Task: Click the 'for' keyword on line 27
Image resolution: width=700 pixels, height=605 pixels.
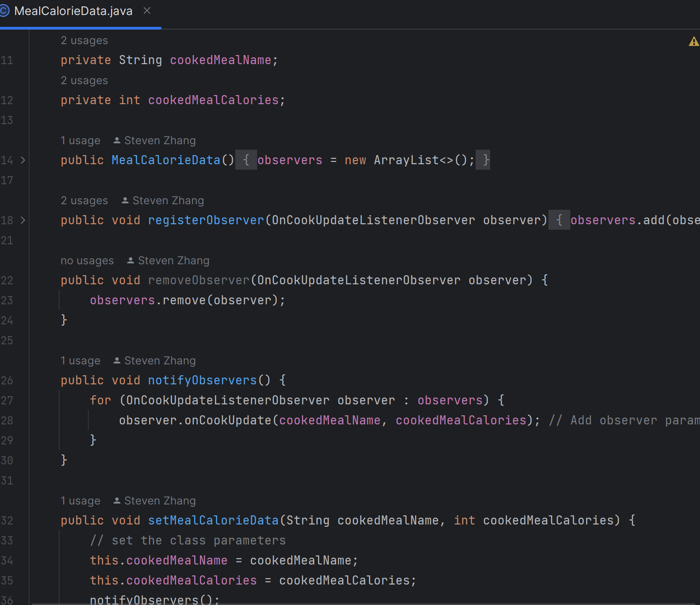Action: (x=100, y=400)
